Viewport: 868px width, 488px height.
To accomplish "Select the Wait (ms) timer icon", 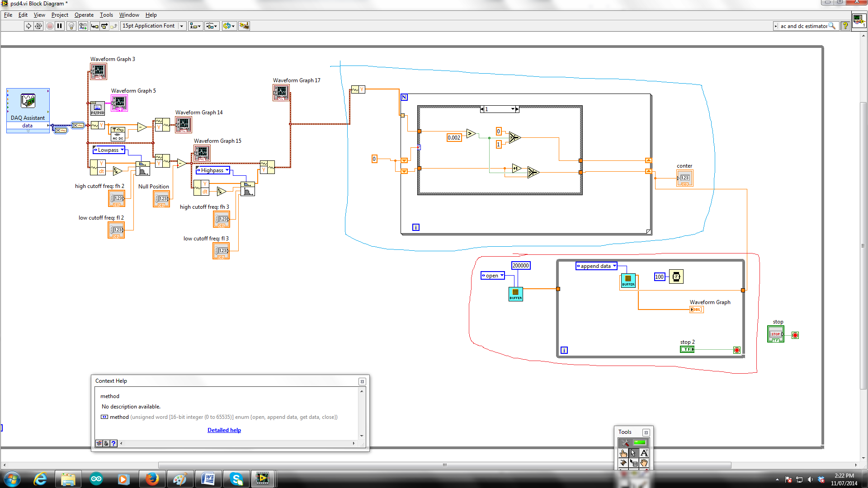I will [x=676, y=277].
